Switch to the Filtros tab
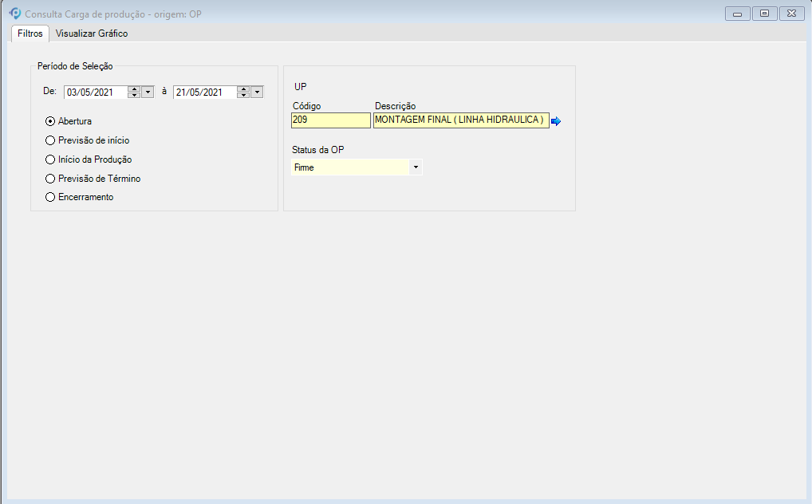 [30, 33]
